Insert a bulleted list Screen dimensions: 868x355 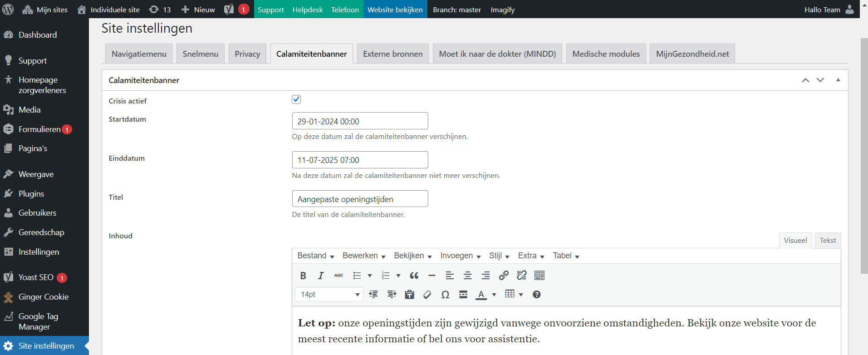pos(357,276)
